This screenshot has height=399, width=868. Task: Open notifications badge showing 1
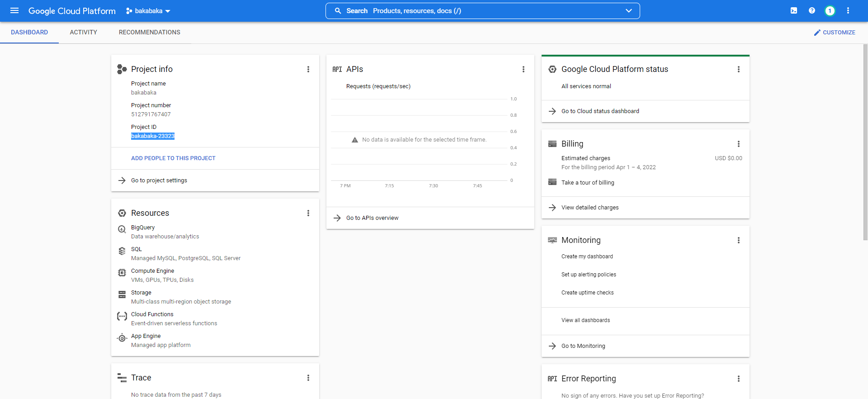point(830,10)
